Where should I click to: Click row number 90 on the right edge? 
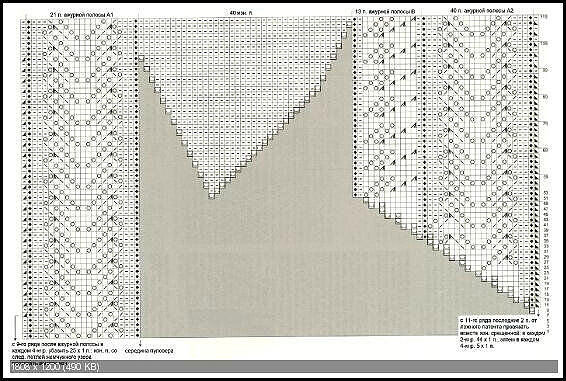(545, 70)
